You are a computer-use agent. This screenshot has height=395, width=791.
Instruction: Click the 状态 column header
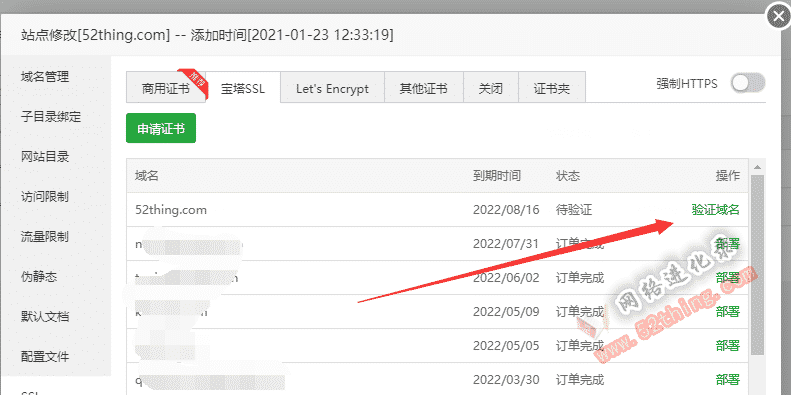(568, 176)
